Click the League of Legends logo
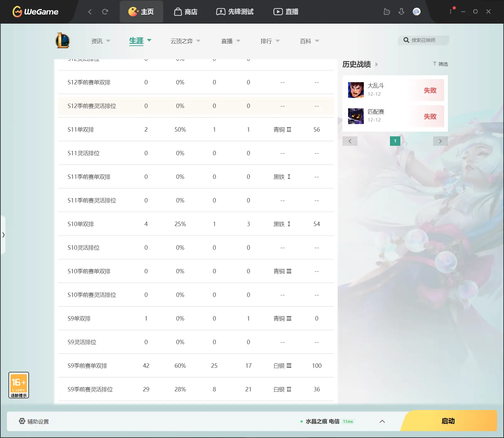The height and width of the screenshot is (438, 504). pyautogui.click(x=62, y=40)
